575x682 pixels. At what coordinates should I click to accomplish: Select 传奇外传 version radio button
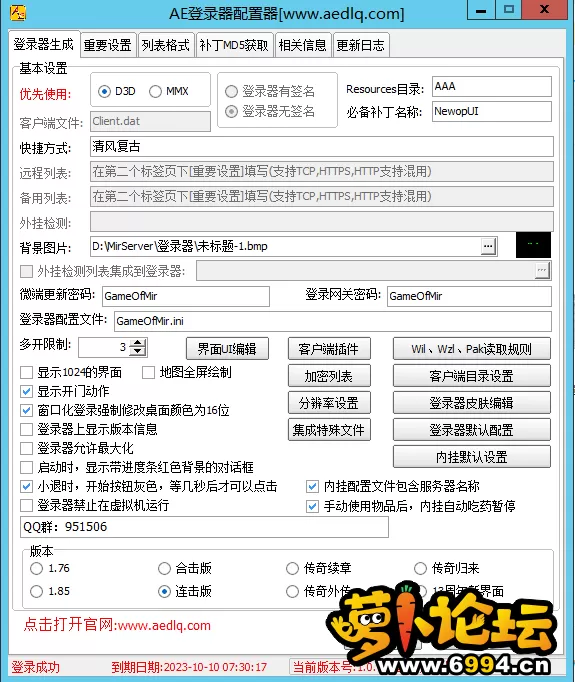[x=292, y=592]
